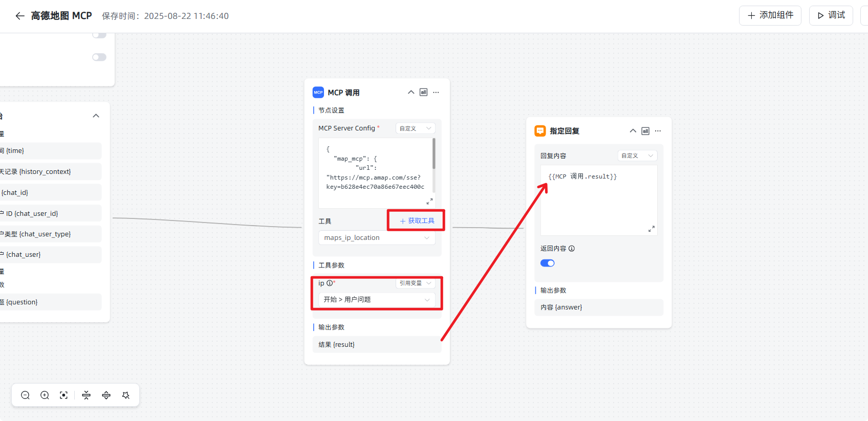Image resolution: width=868 pixels, height=421 pixels.
Task: Click the MCP 调用 node title
Action: [343, 93]
